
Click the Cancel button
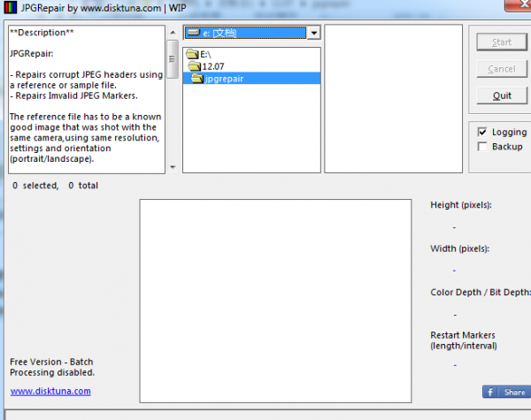pyautogui.click(x=502, y=69)
